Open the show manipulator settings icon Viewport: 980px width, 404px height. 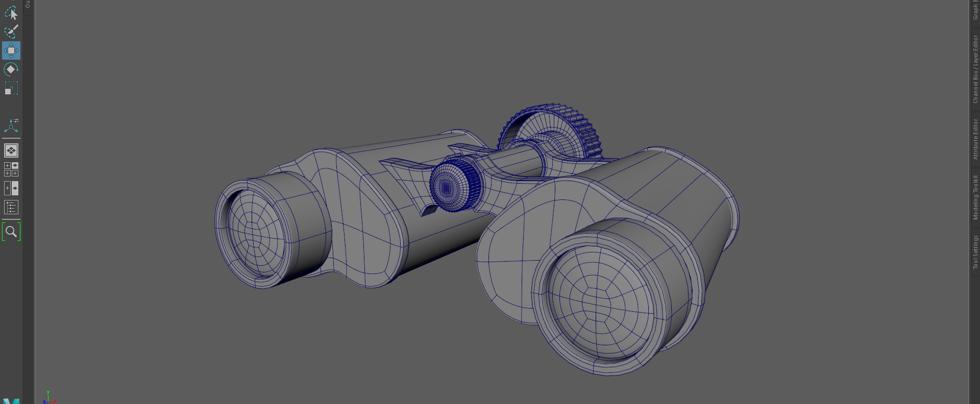[x=11, y=125]
